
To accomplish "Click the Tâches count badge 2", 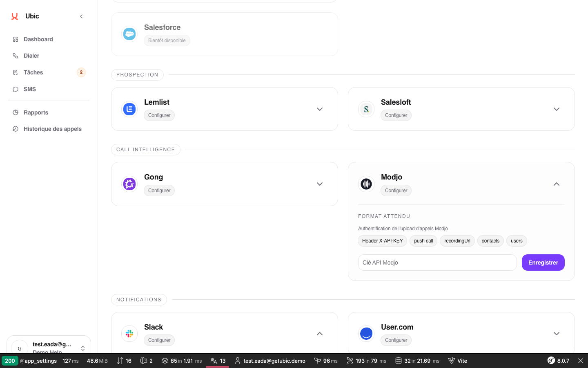I will click(x=81, y=72).
